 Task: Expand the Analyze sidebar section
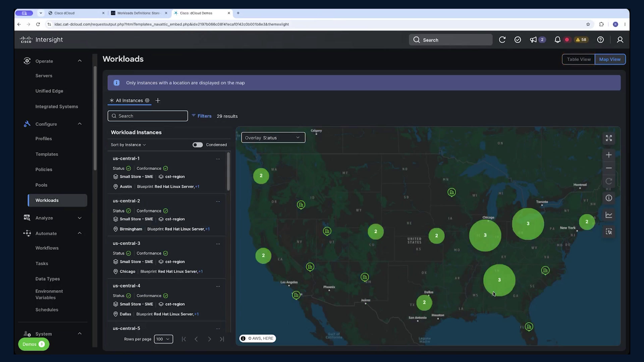[x=53, y=218]
